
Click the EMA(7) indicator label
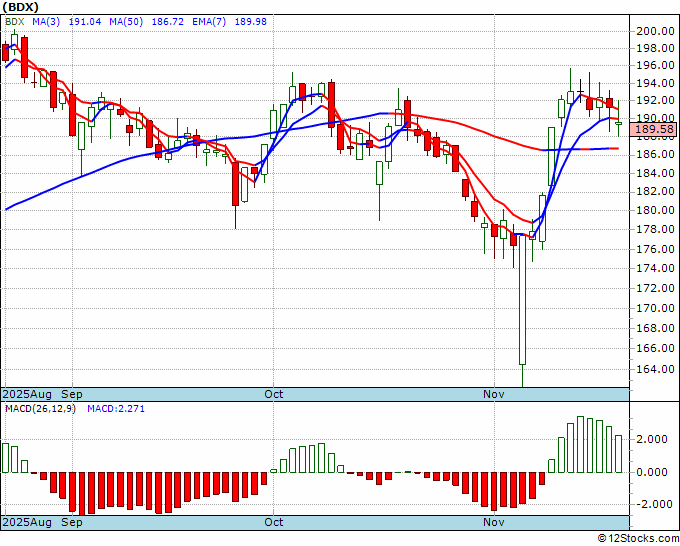coord(209,22)
